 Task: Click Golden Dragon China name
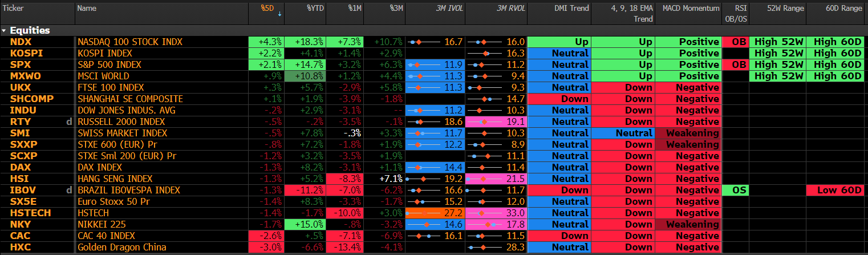tap(122, 247)
